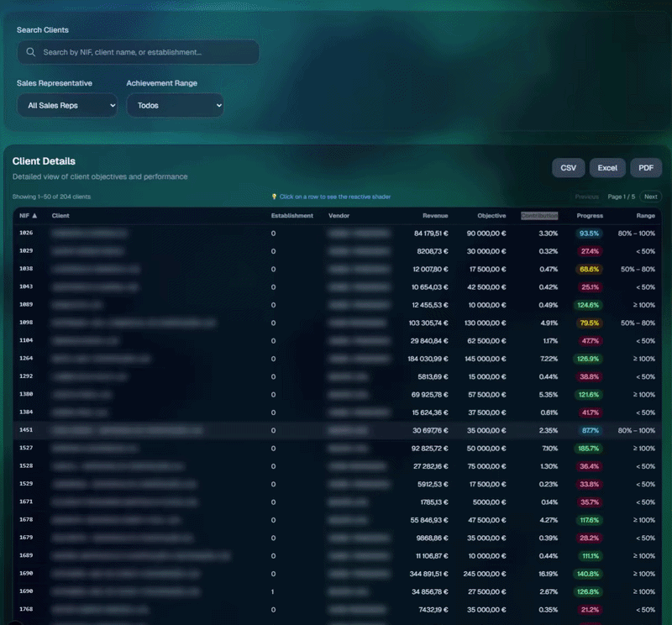Sort by the Objective column header
This screenshot has height=625, width=672.
tap(491, 216)
